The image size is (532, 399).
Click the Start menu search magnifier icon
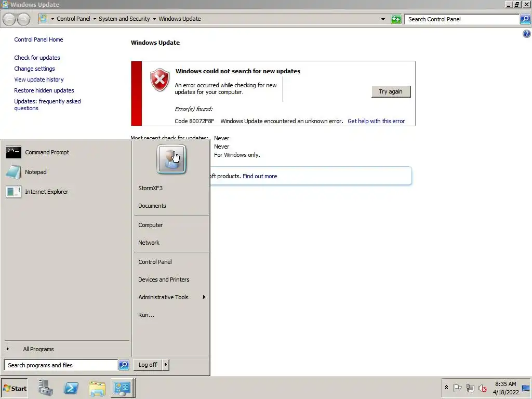[124, 365]
